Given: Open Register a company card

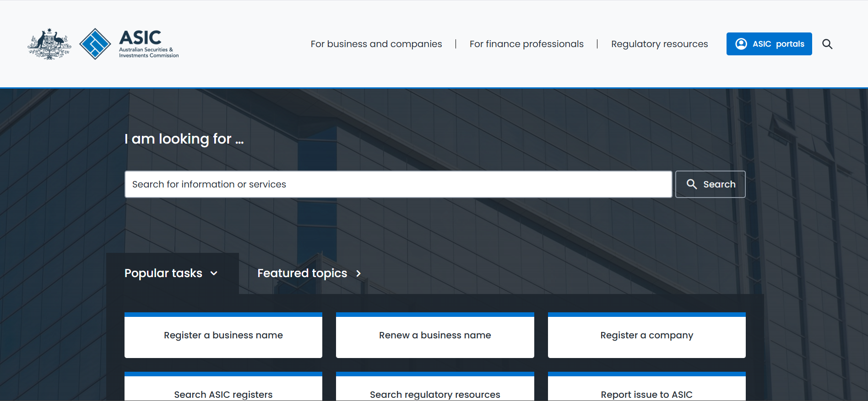Looking at the screenshot, I should (647, 335).
